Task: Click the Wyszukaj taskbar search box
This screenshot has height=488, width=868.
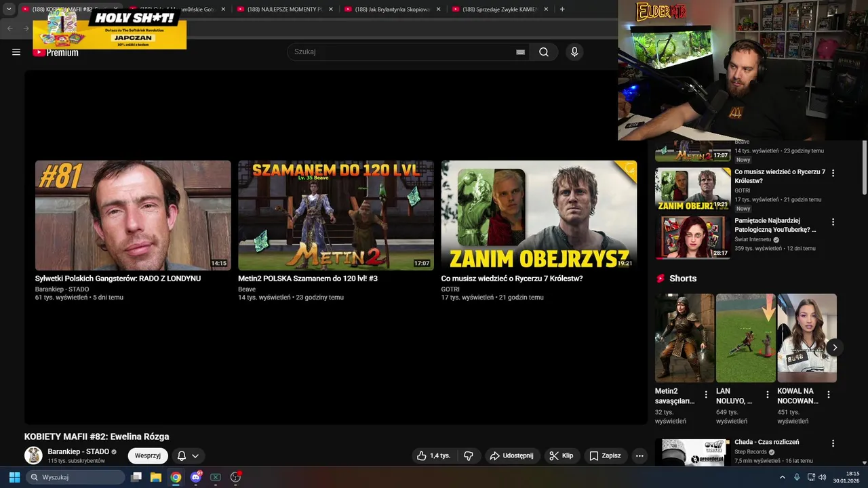Action: coord(75,477)
